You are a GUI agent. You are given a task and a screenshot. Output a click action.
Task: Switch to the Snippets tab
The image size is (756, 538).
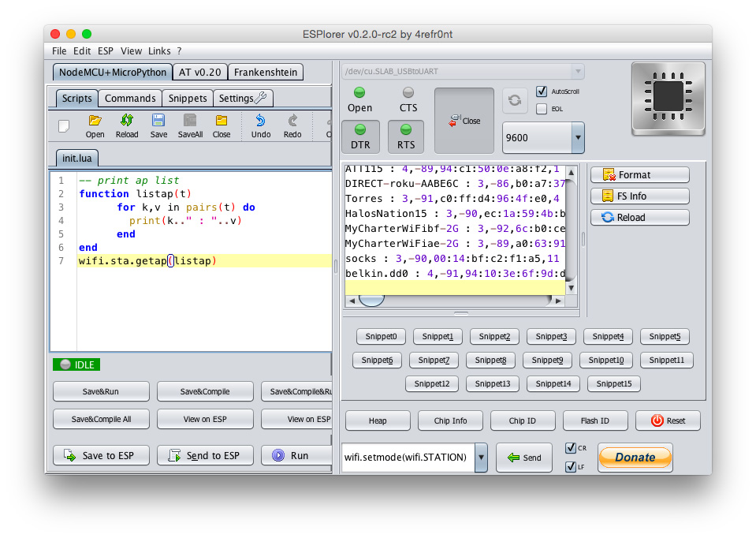188,99
